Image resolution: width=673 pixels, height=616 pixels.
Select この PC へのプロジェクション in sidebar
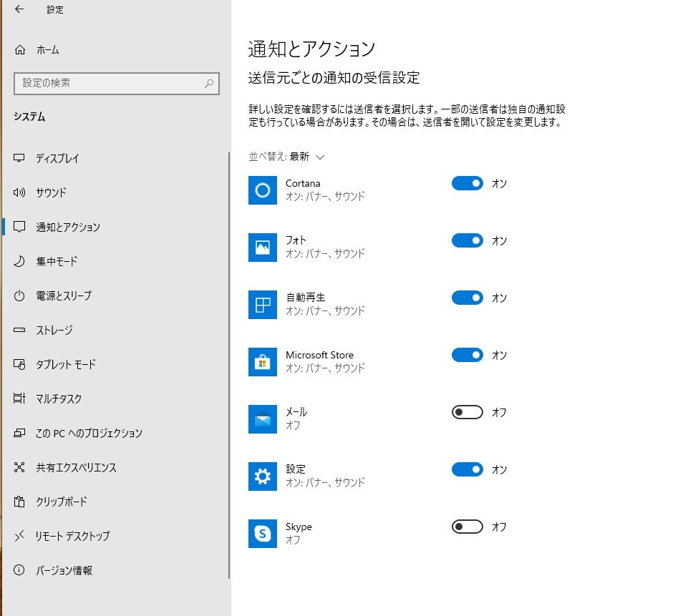tap(89, 433)
